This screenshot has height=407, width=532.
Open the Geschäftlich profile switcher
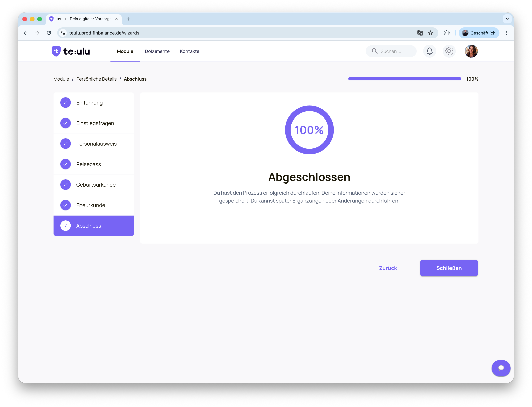pyautogui.click(x=479, y=33)
